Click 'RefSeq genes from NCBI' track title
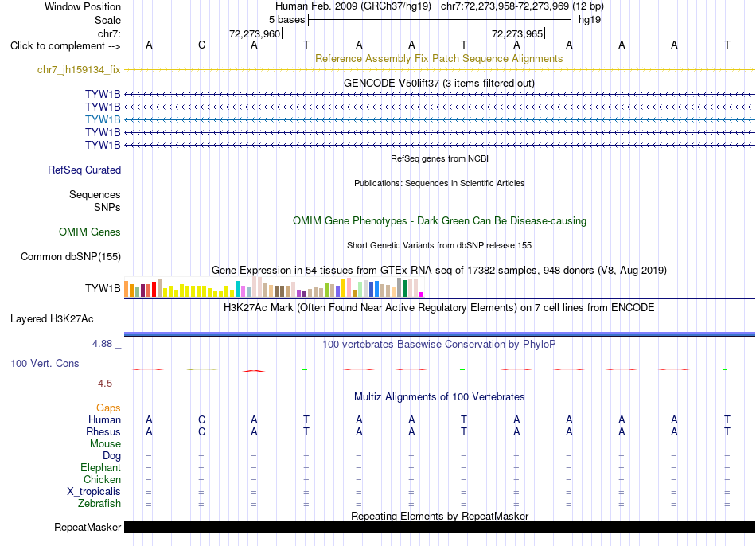This screenshot has height=546, width=756. click(x=439, y=158)
